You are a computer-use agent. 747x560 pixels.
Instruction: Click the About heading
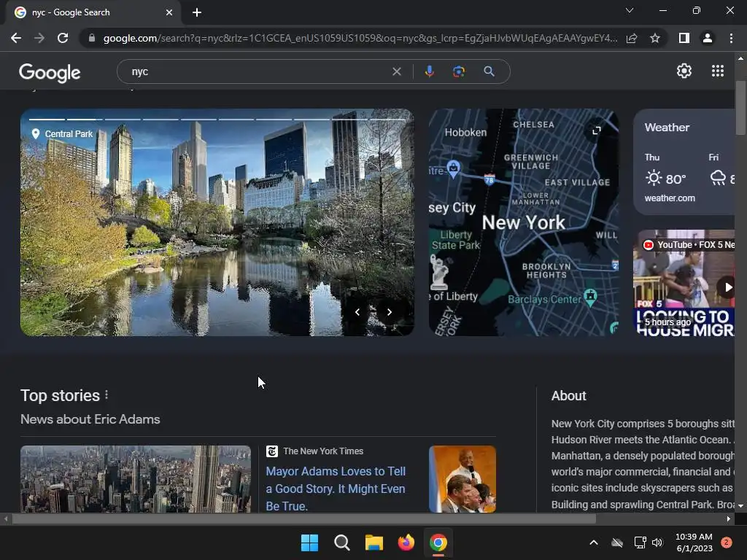point(568,396)
